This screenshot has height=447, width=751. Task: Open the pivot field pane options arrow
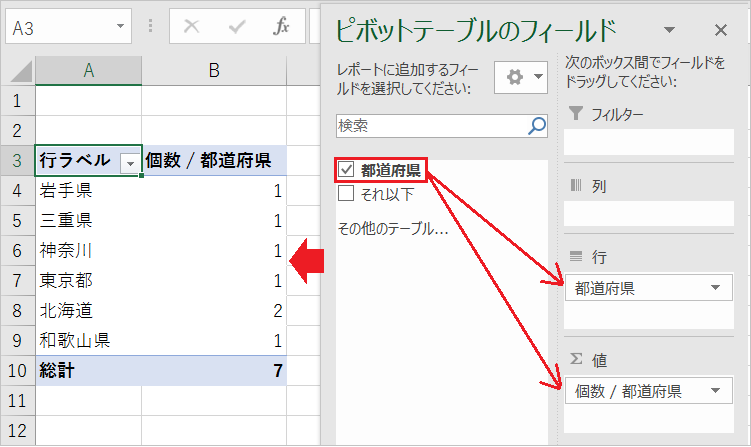tap(669, 30)
